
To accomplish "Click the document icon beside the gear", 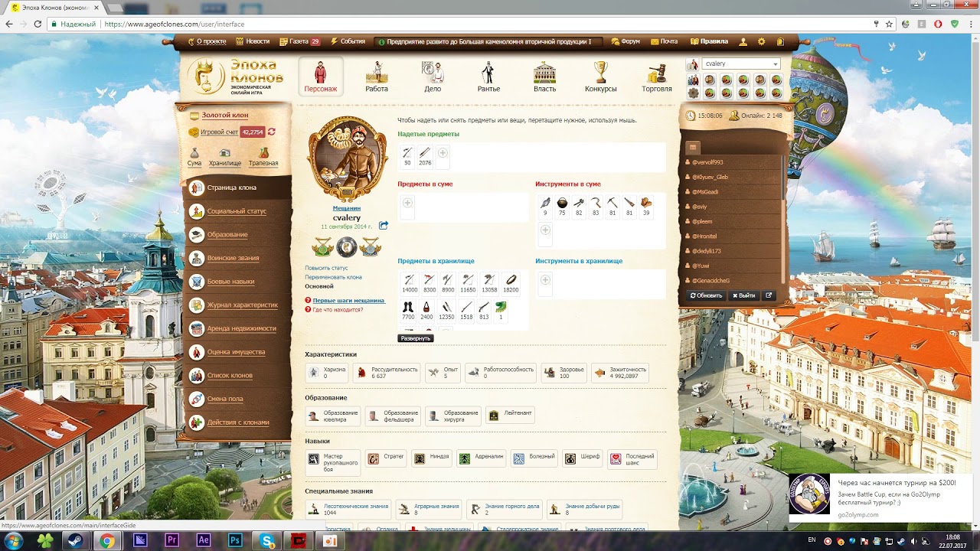I will [x=780, y=41].
